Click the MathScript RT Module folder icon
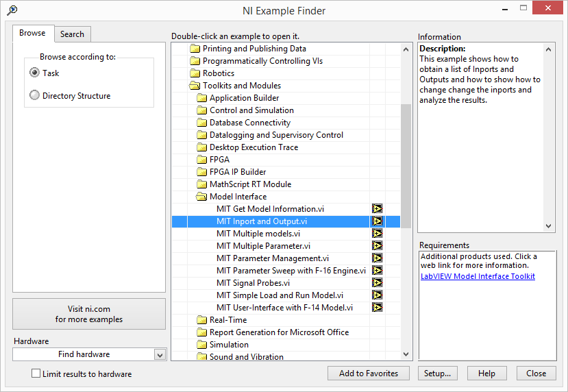This screenshot has width=568, height=392. coord(201,184)
